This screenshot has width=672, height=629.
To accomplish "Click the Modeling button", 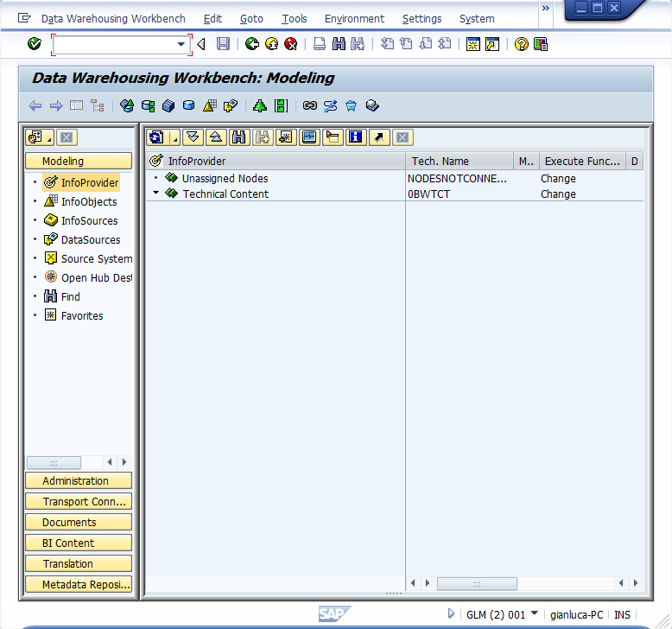I will click(x=79, y=162).
